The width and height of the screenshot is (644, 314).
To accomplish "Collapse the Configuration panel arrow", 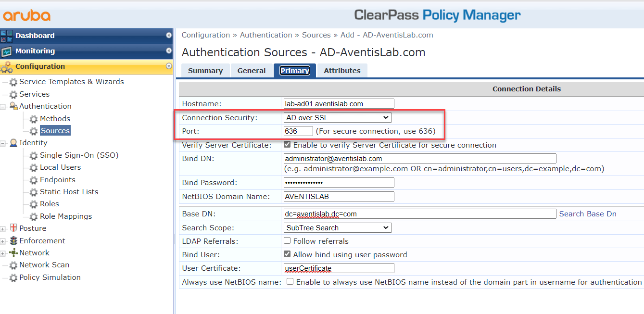I will coord(169,66).
